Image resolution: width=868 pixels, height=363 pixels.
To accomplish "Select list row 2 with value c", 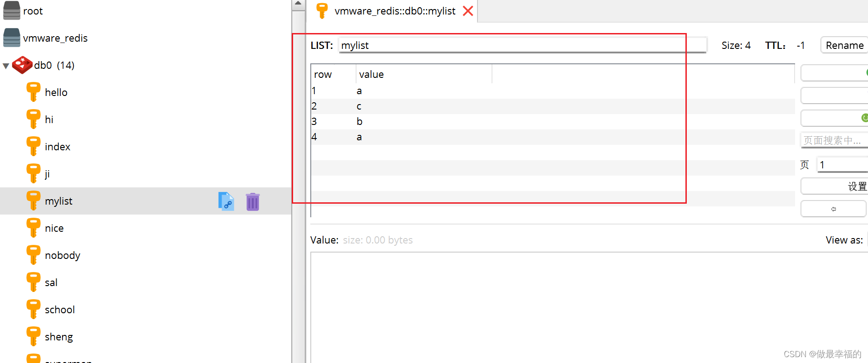I will click(x=553, y=106).
